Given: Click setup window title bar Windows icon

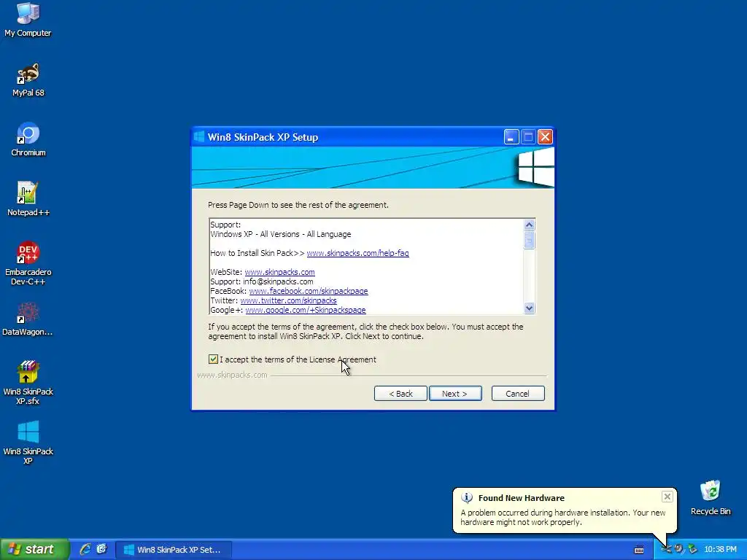Looking at the screenshot, I should (x=199, y=136).
